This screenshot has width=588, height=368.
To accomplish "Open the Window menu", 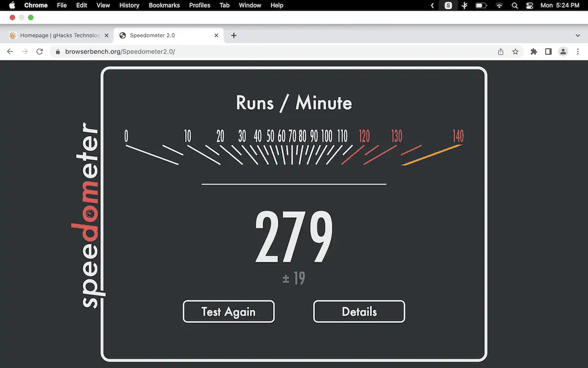I will [250, 5].
